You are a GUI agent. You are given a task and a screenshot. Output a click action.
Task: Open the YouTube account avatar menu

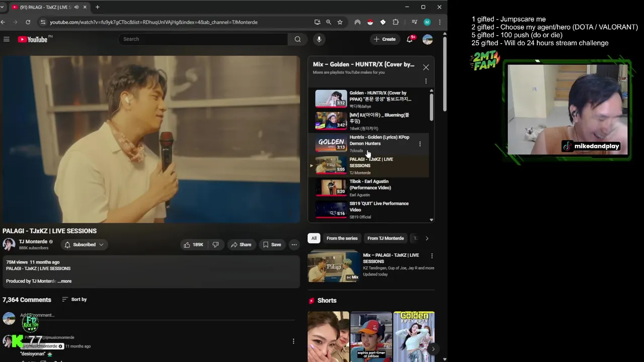coord(428,39)
